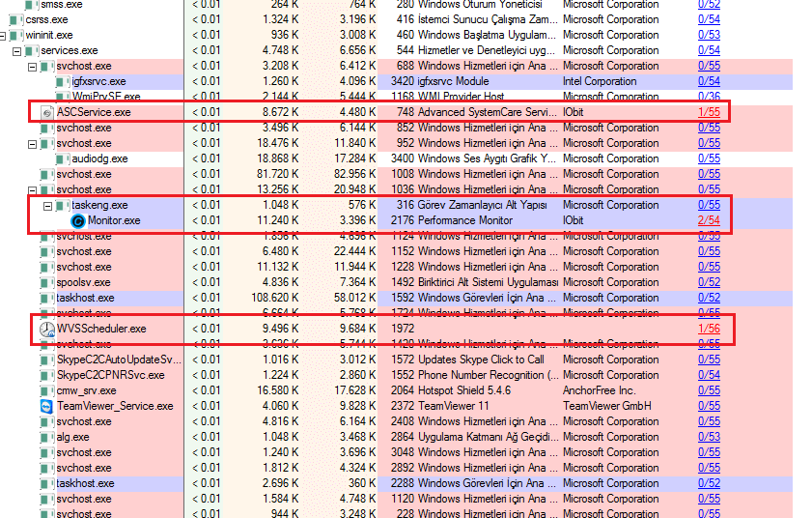Click the icon of svchost.exe PID 2892

click(47, 468)
